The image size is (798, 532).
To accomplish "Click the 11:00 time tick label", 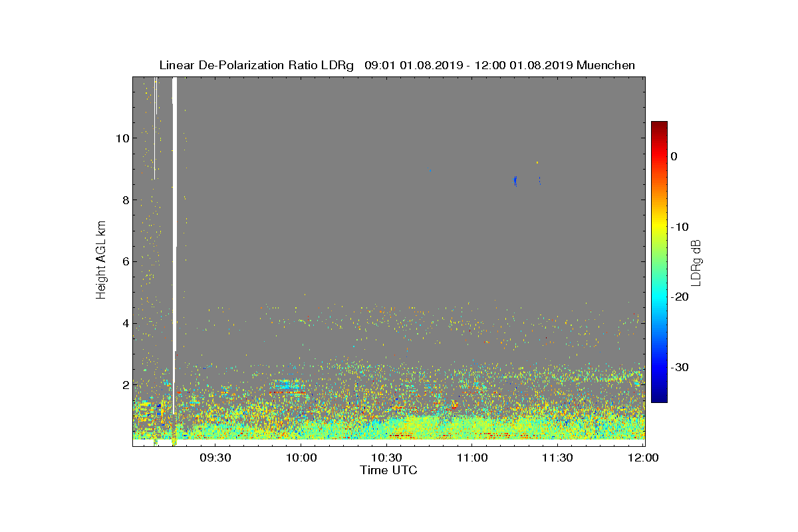I will point(472,458).
